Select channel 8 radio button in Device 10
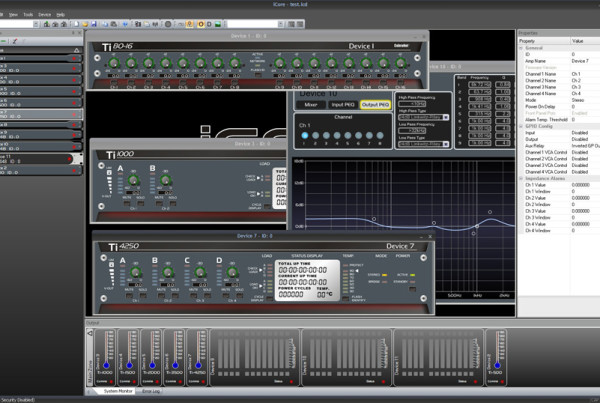 tap(380, 135)
